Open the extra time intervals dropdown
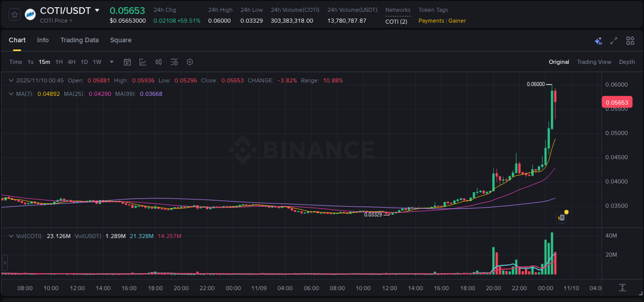 click(x=111, y=61)
